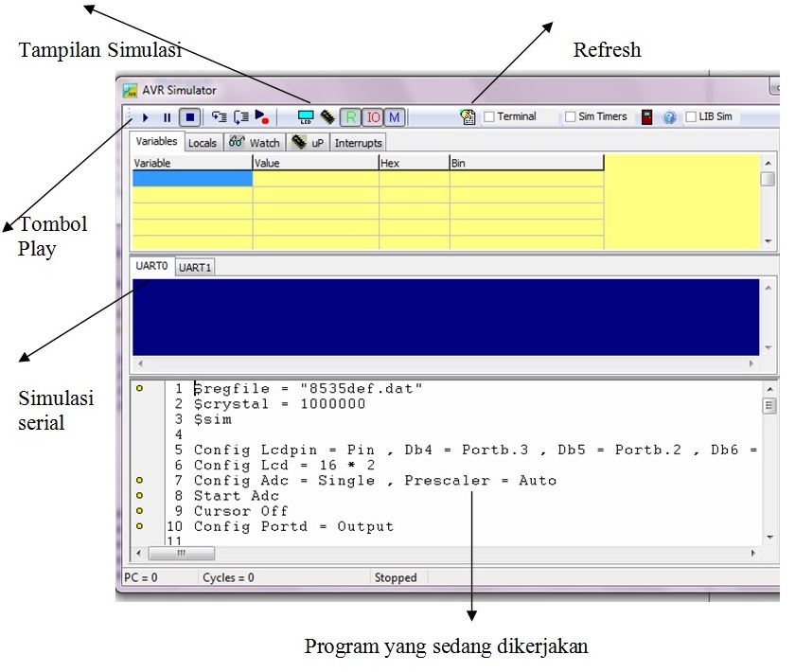795x672 pixels.
Task: Click the power indicator in the toolbar
Action: coord(645,116)
